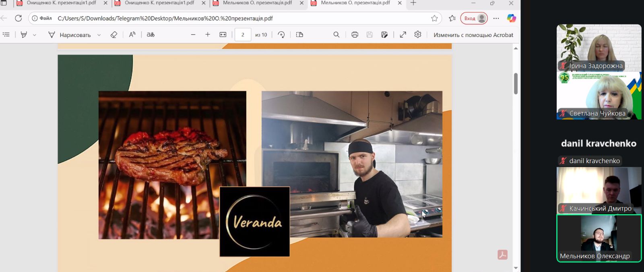Viewport: 644px width, 272px height.
Task: Open the table of contents panel
Action: (6, 35)
